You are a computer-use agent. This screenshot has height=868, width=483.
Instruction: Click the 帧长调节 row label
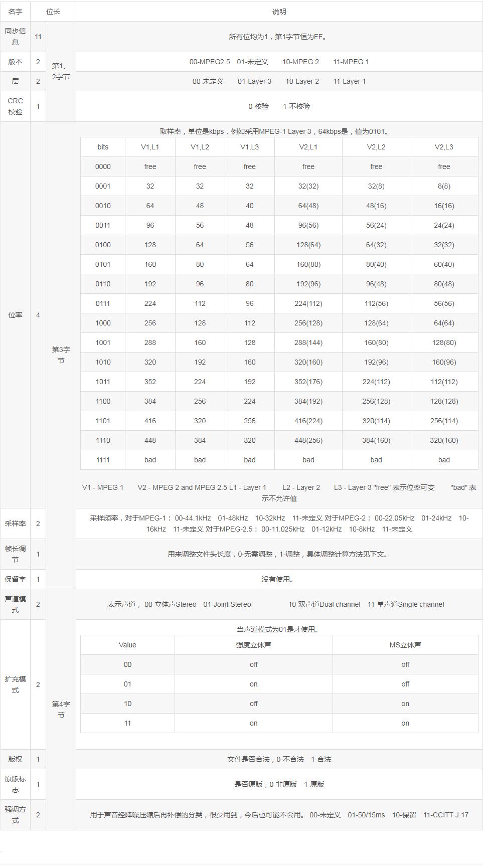pyautogui.click(x=15, y=554)
